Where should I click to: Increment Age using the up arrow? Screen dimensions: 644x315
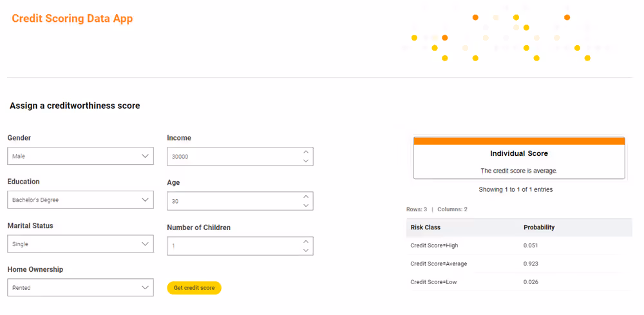tap(306, 197)
